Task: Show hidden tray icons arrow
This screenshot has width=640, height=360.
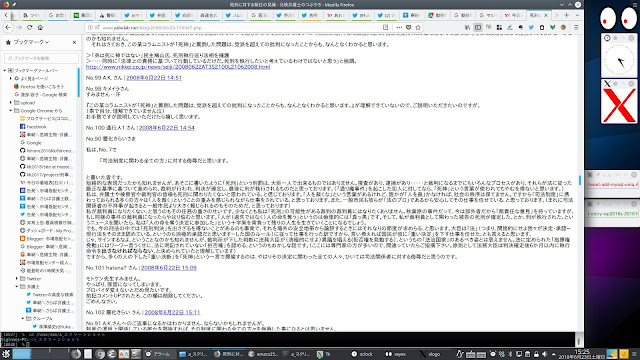Action: click(x=553, y=354)
